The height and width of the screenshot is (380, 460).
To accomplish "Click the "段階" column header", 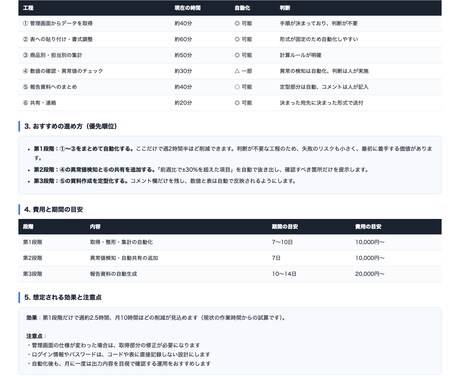I will tap(28, 227).
